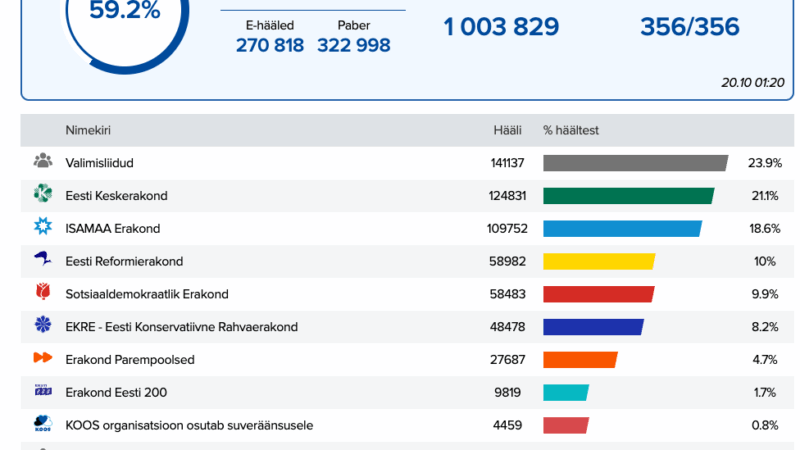Click the gray Valimisliidud vote bar
This screenshot has height=450, width=800.
pyautogui.click(x=636, y=163)
